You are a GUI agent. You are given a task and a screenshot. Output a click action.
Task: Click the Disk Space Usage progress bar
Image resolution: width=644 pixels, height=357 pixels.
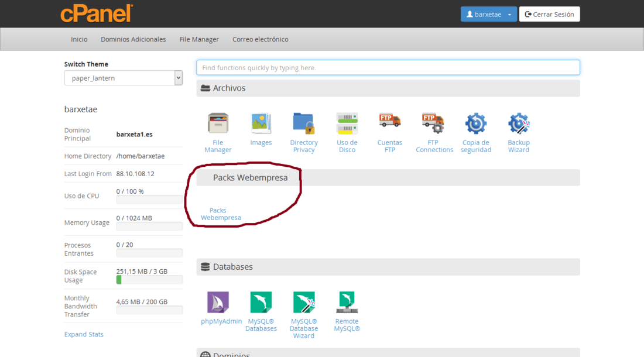[x=149, y=280]
